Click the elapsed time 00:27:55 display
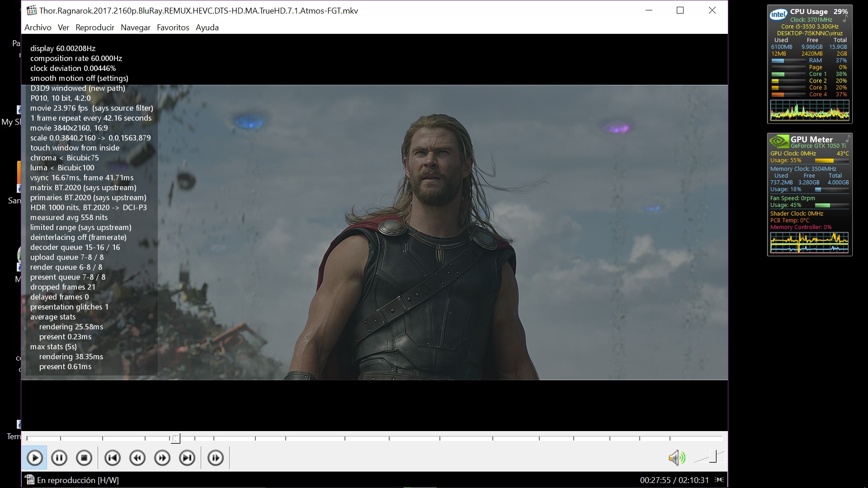 tap(655, 480)
